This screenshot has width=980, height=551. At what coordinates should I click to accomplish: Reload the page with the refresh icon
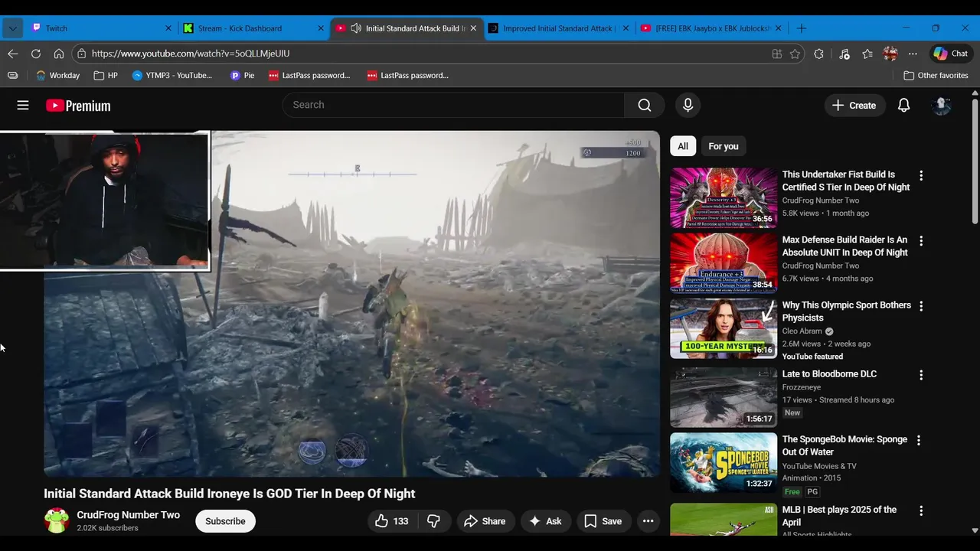(36, 54)
